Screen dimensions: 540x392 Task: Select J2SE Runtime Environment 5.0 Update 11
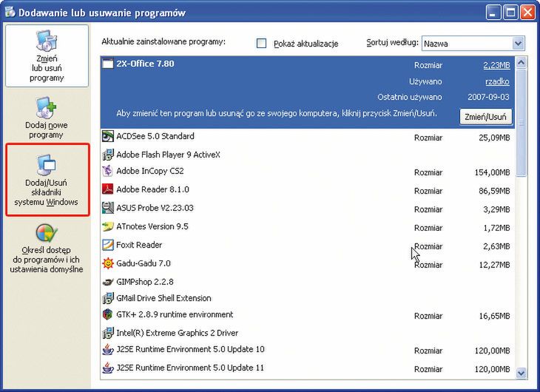pyautogui.click(x=307, y=368)
